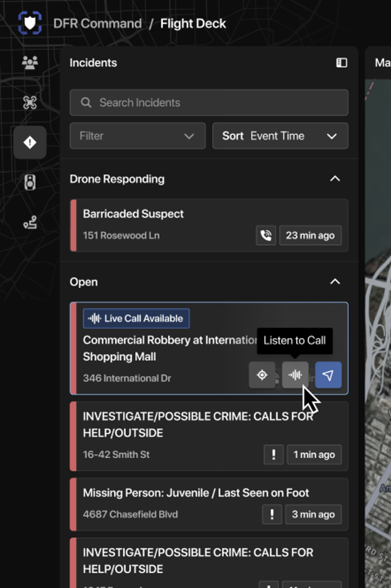Open the Barricaded Suspect incident card
The height and width of the screenshot is (588, 391).
coord(209,225)
